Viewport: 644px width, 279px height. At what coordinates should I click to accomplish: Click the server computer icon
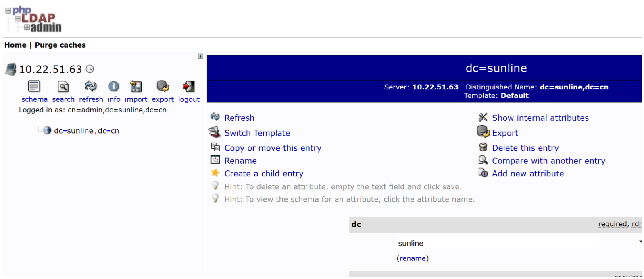pyautogui.click(x=11, y=69)
